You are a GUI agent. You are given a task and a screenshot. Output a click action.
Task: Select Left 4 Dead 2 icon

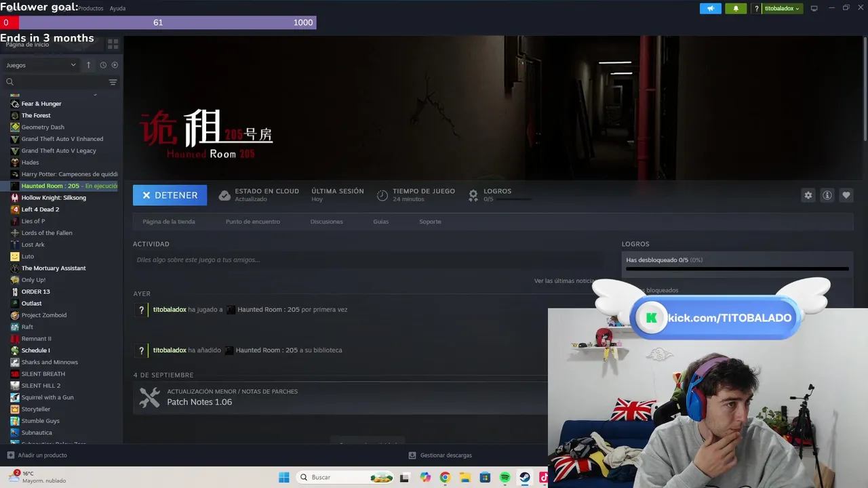coord(15,209)
